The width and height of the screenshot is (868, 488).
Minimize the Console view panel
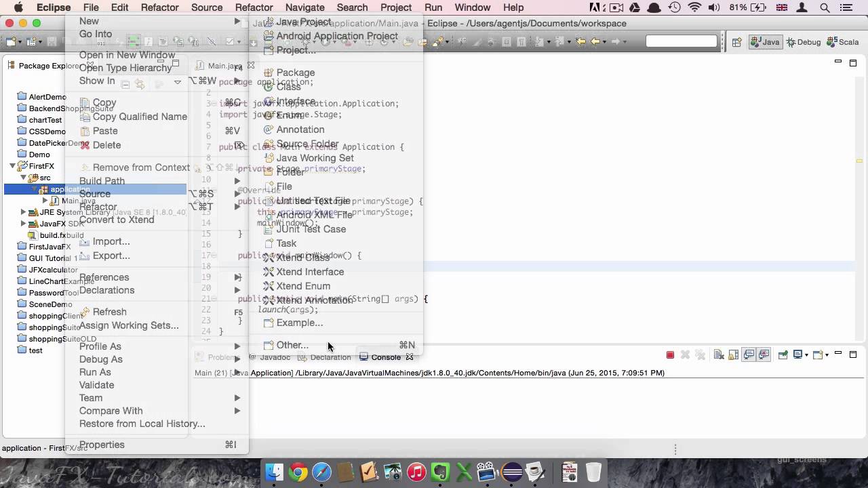point(838,354)
